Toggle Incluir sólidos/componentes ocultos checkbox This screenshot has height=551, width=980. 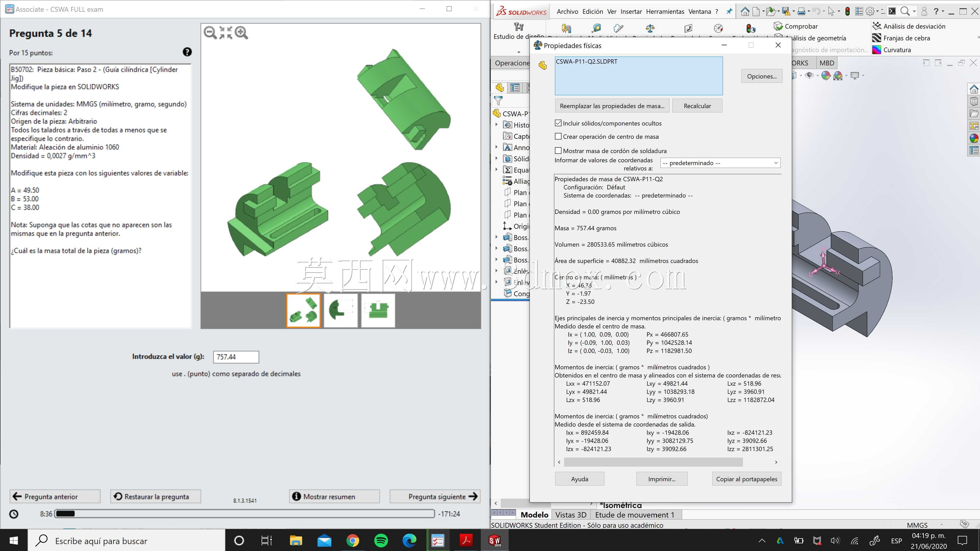pos(558,123)
